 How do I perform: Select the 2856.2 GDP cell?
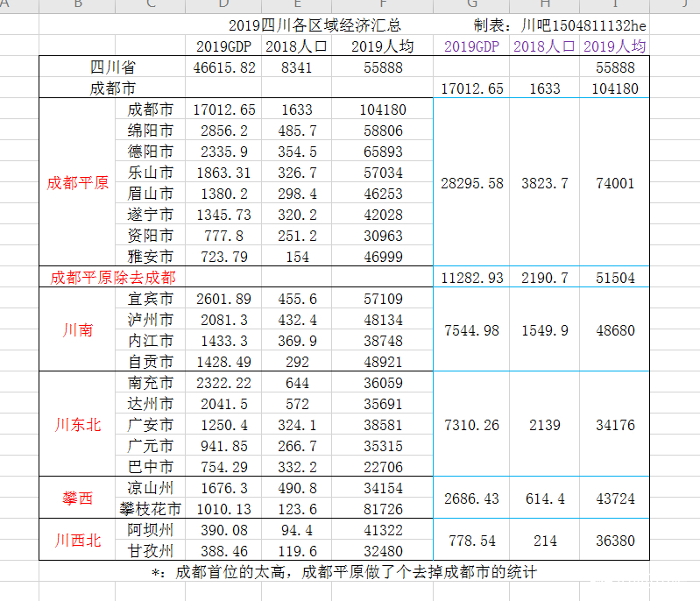(224, 131)
